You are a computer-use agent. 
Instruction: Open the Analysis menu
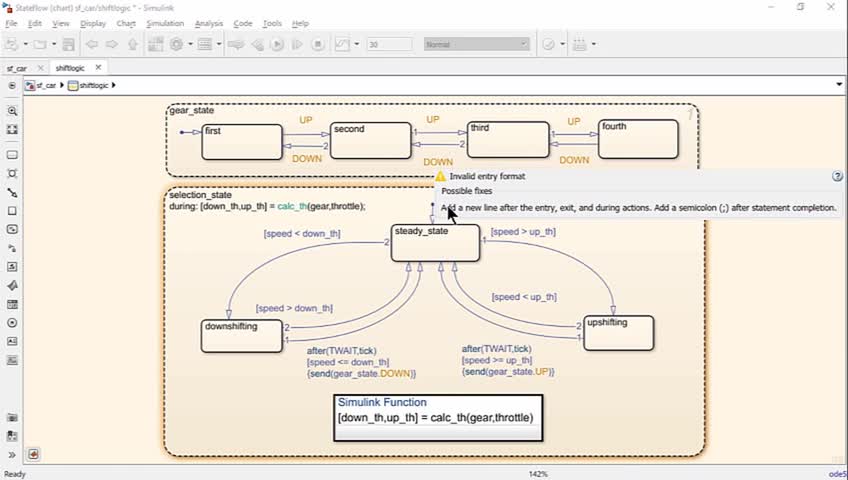tap(209, 23)
